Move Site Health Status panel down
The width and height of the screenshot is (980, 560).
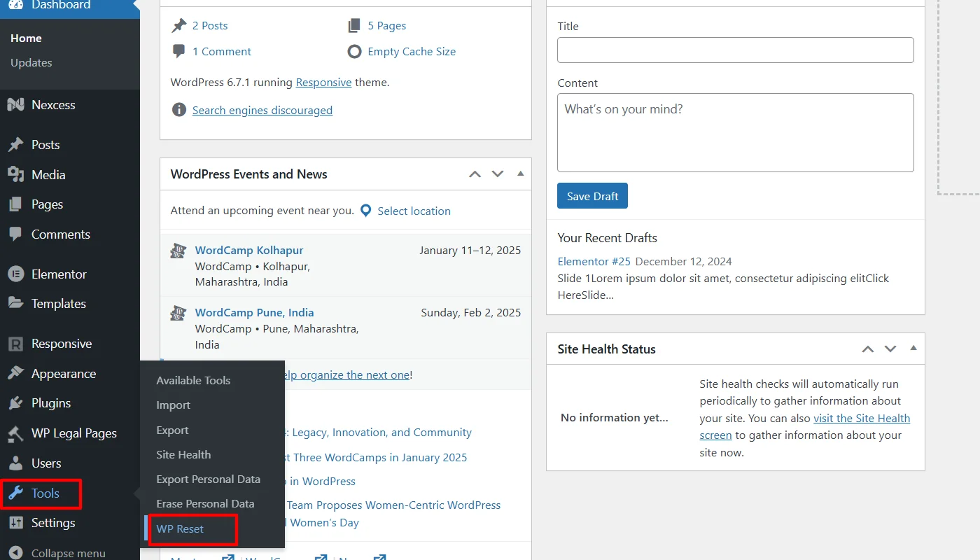coord(890,349)
